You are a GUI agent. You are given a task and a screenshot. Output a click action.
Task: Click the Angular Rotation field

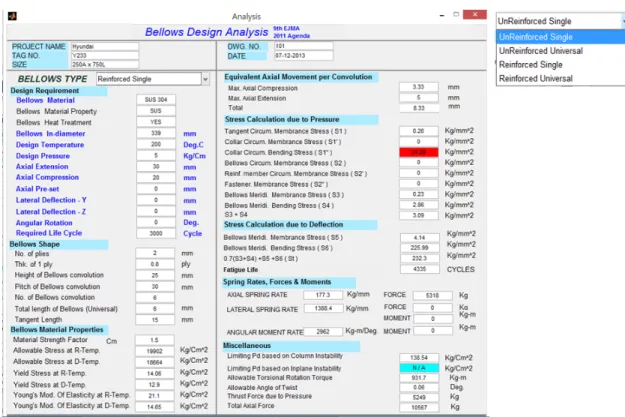[156, 222]
